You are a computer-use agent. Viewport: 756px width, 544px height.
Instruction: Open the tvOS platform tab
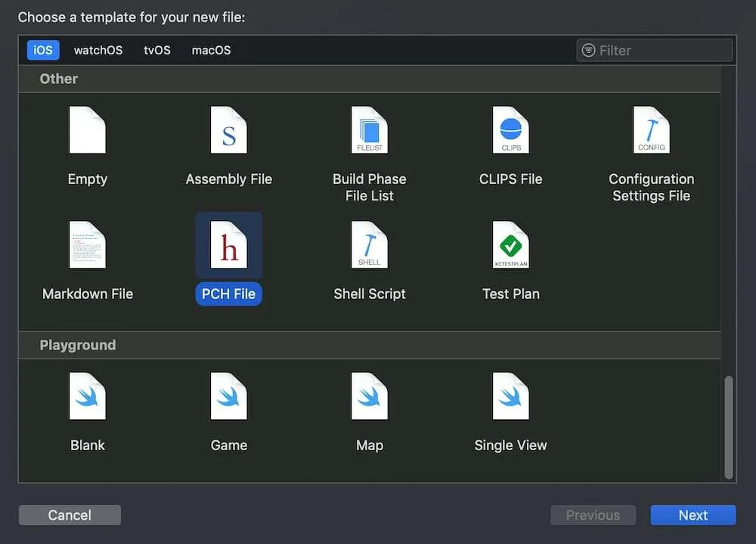tap(157, 50)
